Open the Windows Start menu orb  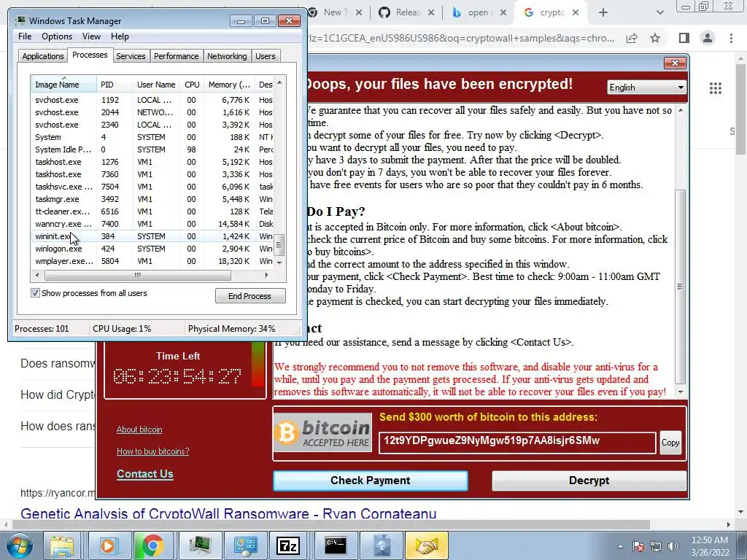(x=19, y=545)
